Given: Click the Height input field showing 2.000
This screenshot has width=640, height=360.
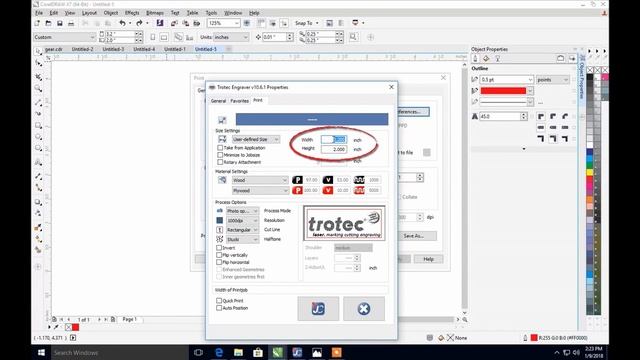Looking at the screenshot, I should pyautogui.click(x=334, y=149).
